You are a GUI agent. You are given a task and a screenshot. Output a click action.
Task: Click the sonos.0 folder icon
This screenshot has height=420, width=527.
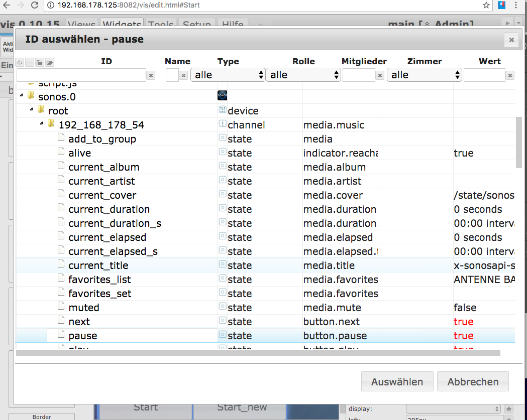click(x=31, y=95)
